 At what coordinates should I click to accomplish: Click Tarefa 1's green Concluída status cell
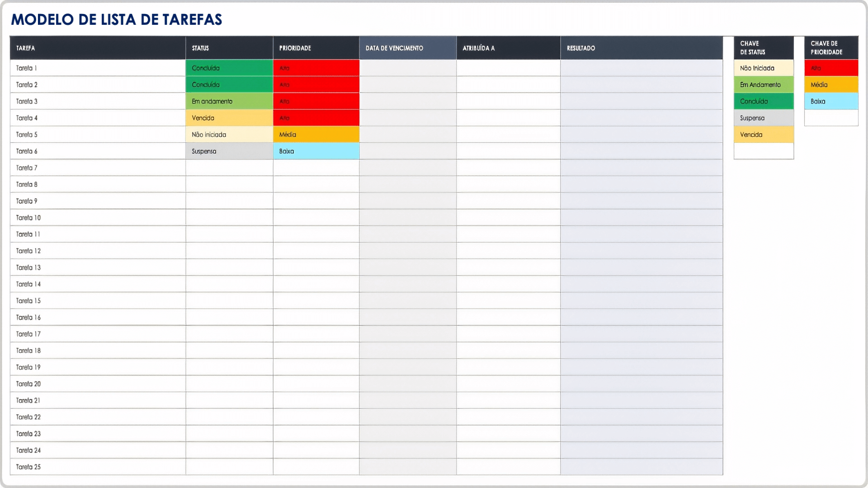click(229, 68)
